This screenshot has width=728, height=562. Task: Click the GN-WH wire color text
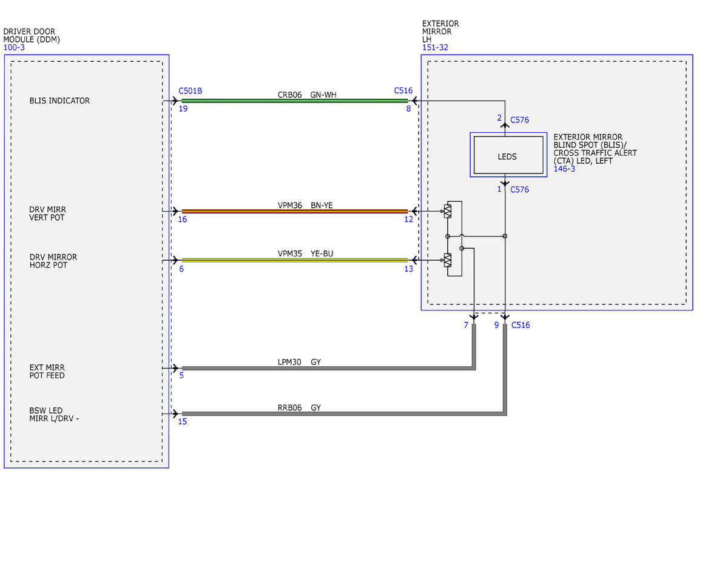click(x=323, y=95)
